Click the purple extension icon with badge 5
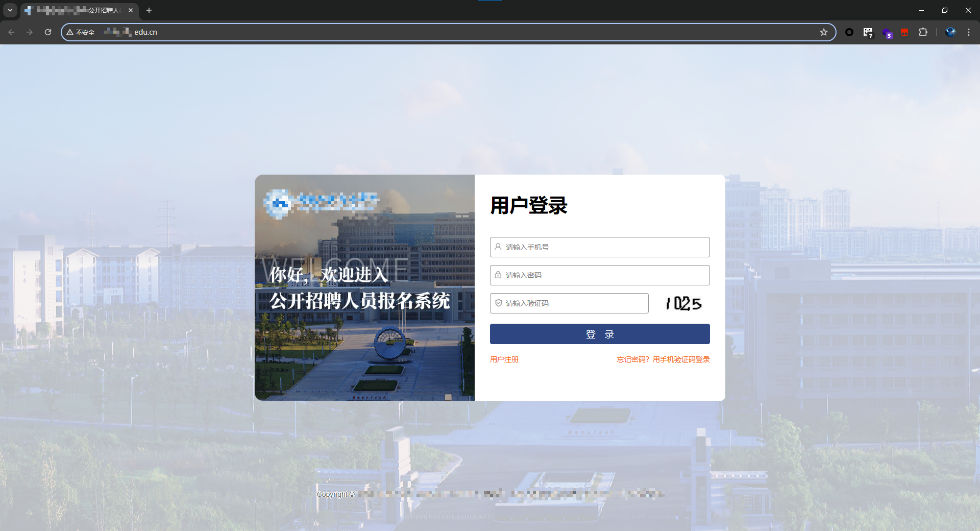 [887, 33]
